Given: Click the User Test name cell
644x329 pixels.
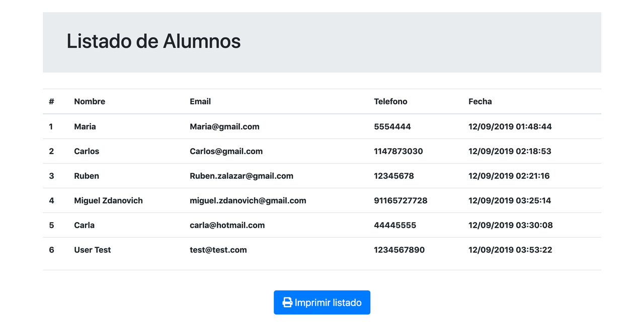Looking at the screenshot, I should pyautogui.click(x=93, y=250).
